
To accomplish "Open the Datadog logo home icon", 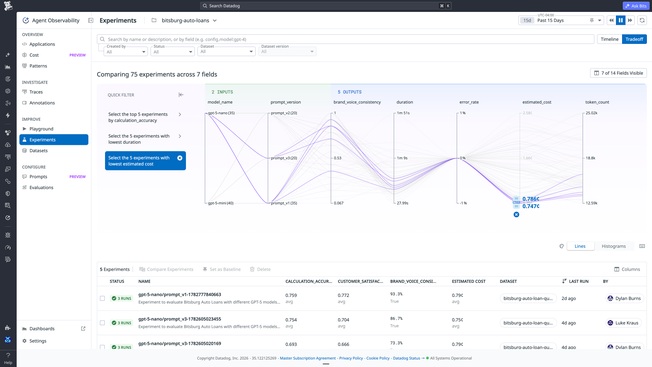I will point(8,6).
